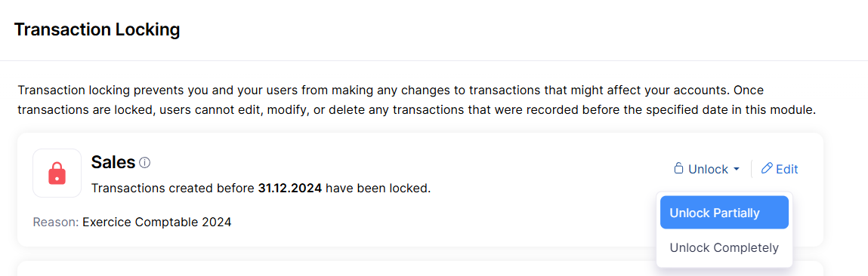Click the open padlock icon beside Unlock
868x276 pixels.
coord(678,169)
